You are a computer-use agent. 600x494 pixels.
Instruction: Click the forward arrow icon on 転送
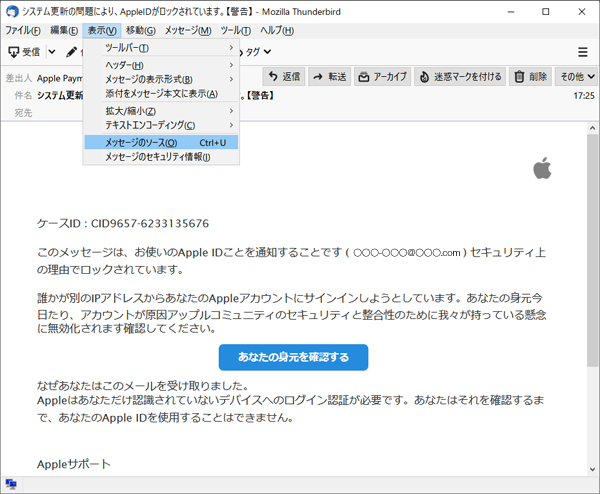(x=318, y=77)
